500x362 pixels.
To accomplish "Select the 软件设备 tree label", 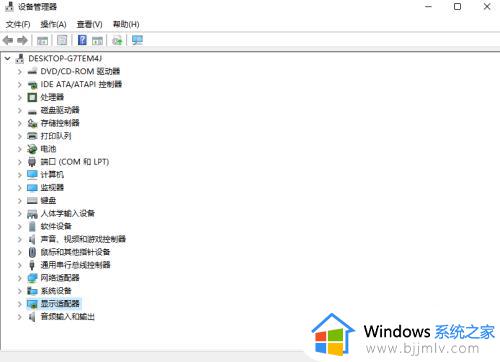I will click(x=56, y=227).
